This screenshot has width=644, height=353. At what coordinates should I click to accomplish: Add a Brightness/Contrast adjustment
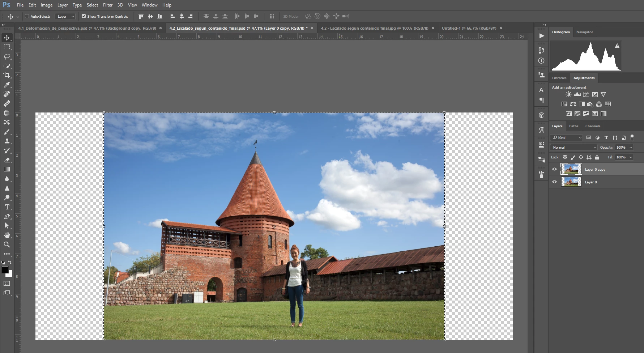click(568, 94)
